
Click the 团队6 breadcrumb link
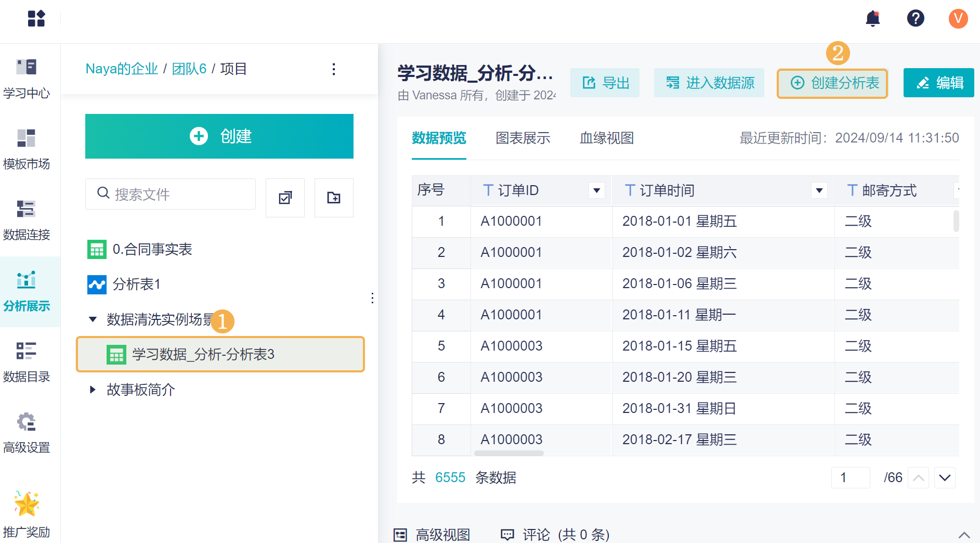[x=189, y=69]
